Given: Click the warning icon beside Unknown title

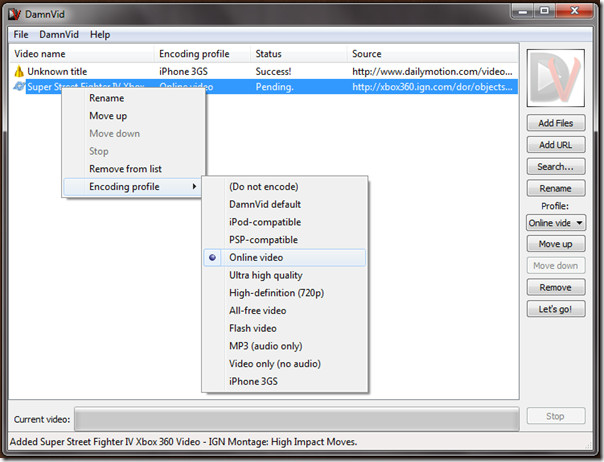Looking at the screenshot, I should point(19,71).
